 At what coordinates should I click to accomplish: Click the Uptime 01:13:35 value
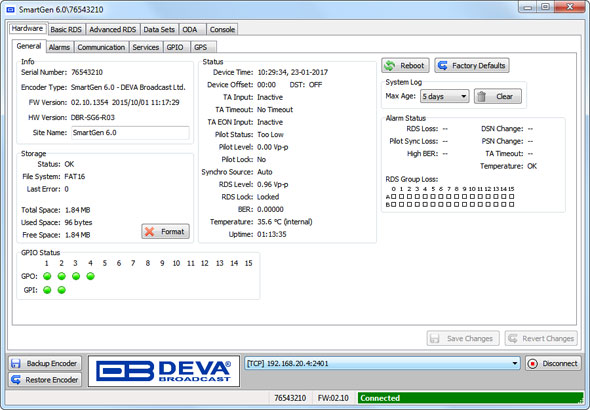(272, 234)
